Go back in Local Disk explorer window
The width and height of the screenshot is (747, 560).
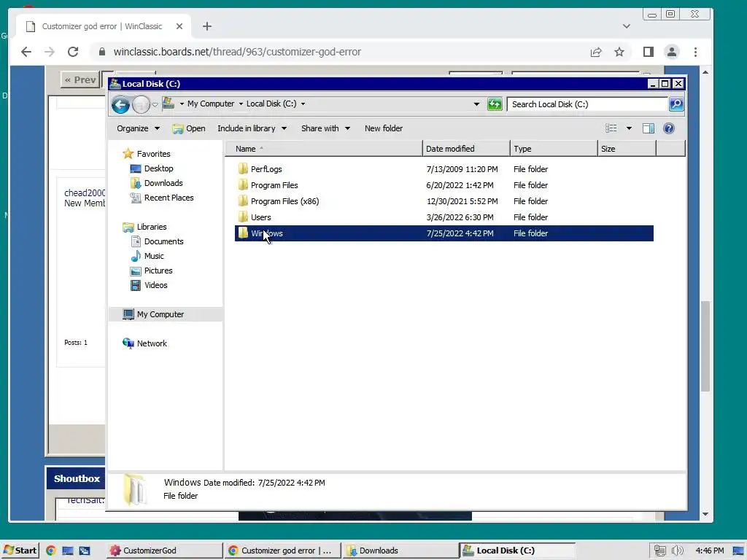click(120, 104)
